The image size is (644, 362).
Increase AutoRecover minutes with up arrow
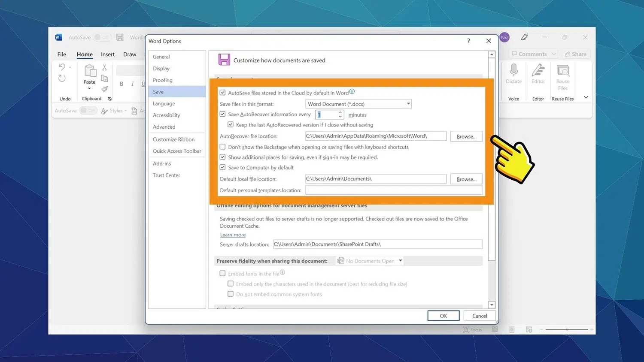point(340,112)
